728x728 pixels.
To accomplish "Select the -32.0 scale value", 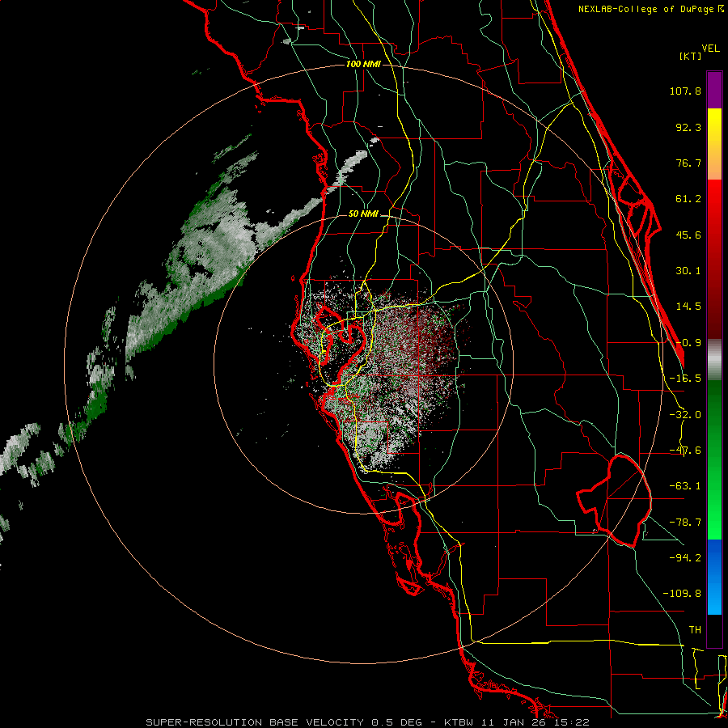I will pyautogui.click(x=685, y=415).
